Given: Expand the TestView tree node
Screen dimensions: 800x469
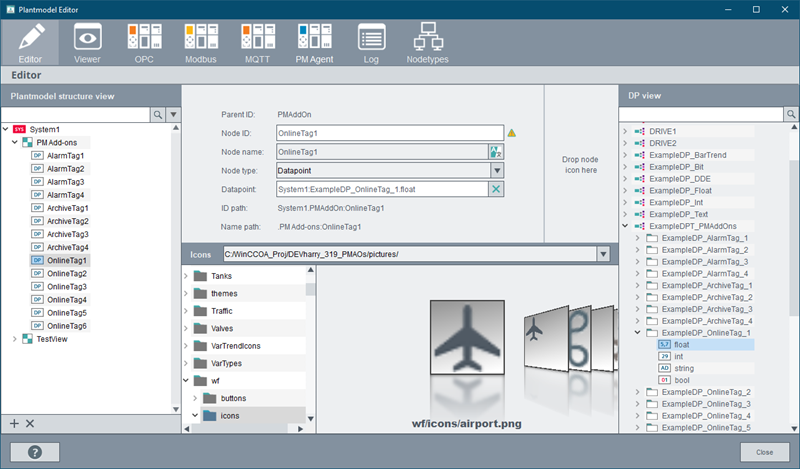Looking at the screenshot, I should pyautogui.click(x=14, y=339).
